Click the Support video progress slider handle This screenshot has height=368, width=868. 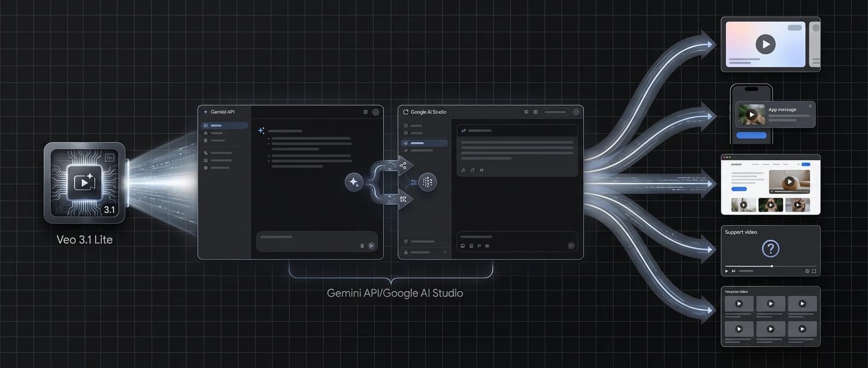tap(772, 266)
